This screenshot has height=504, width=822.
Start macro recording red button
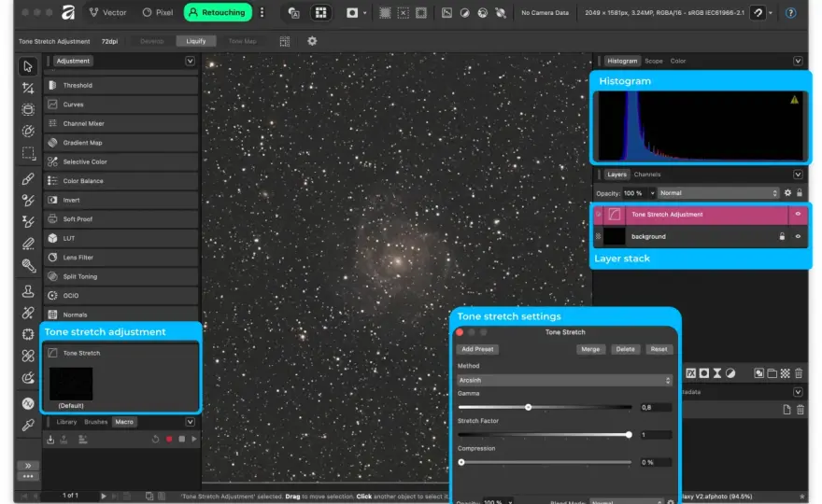tap(169, 439)
